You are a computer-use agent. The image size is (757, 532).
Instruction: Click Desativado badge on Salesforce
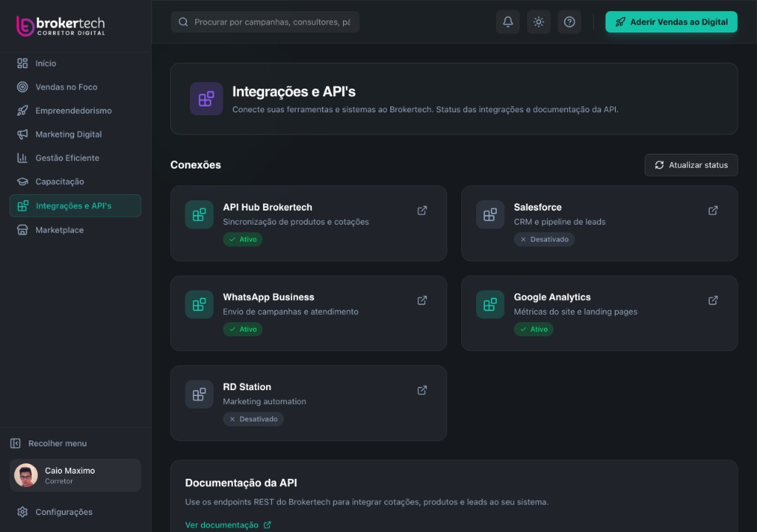(544, 239)
